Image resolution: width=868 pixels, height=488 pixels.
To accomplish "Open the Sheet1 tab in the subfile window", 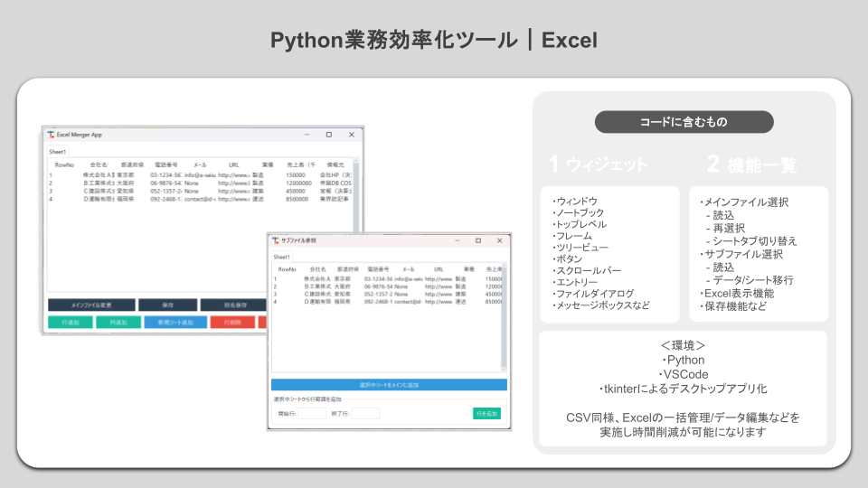I will tap(281, 257).
